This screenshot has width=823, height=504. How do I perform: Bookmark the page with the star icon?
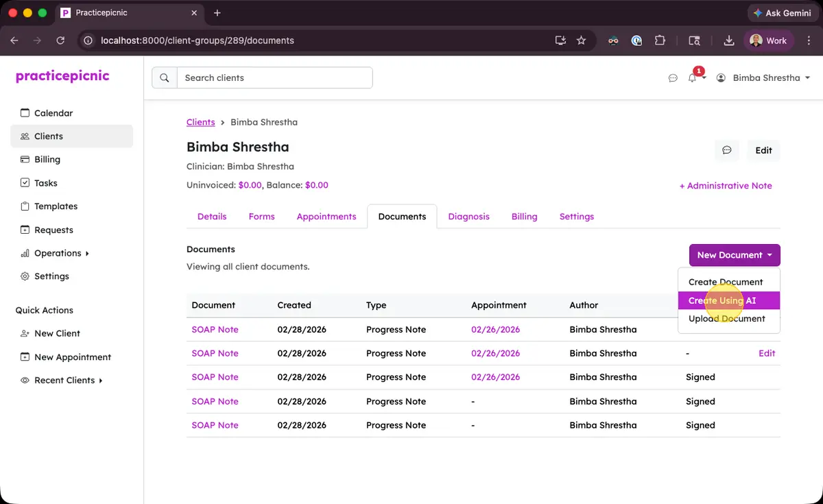pos(581,40)
